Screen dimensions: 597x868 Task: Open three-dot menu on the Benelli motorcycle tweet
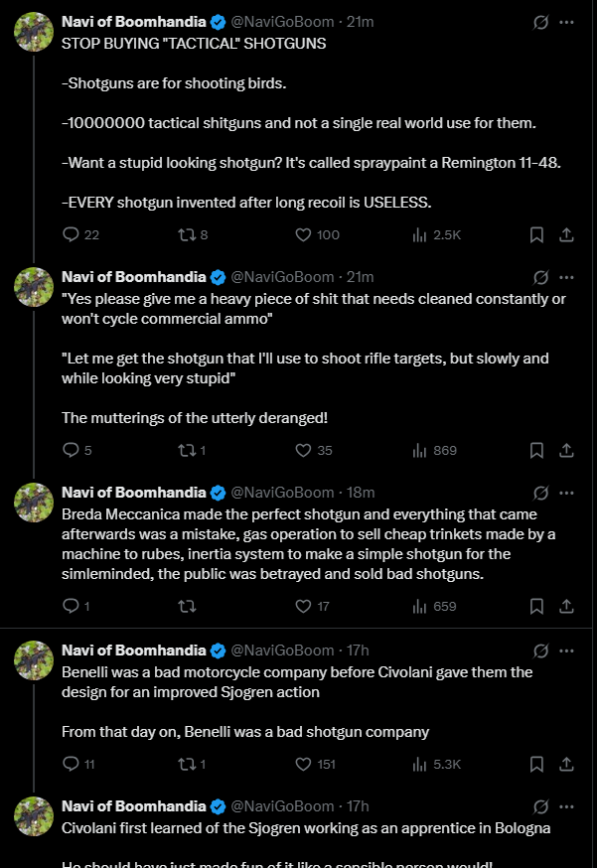(566, 651)
